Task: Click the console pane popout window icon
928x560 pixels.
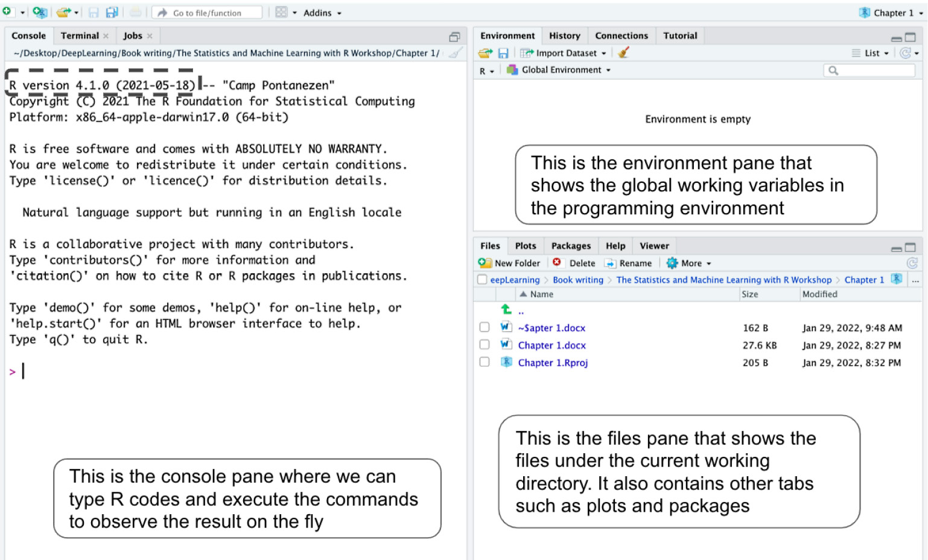Action: point(454,37)
